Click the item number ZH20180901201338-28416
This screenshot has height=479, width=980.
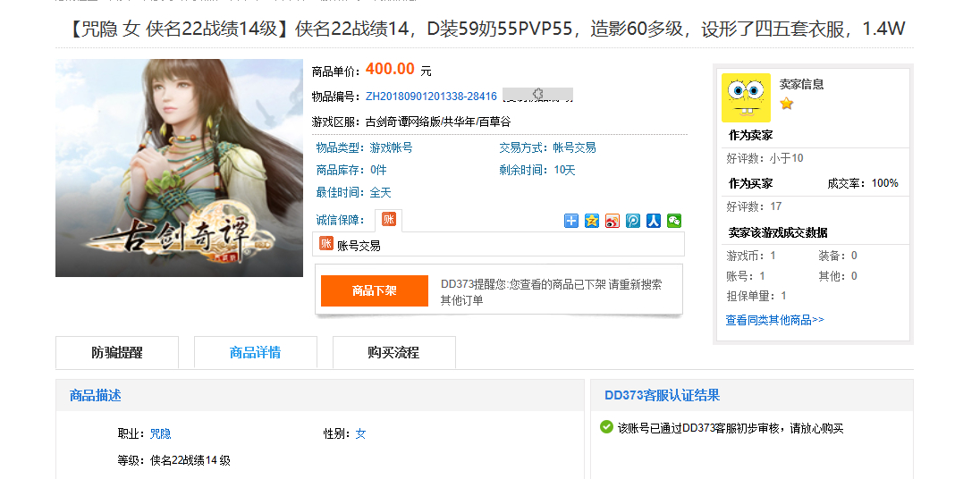(431, 97)
